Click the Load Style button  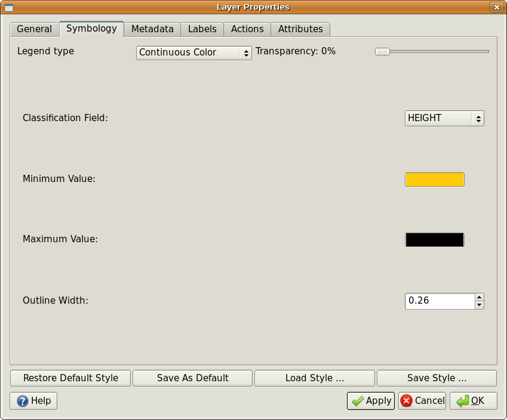click(x=314, y=378)
